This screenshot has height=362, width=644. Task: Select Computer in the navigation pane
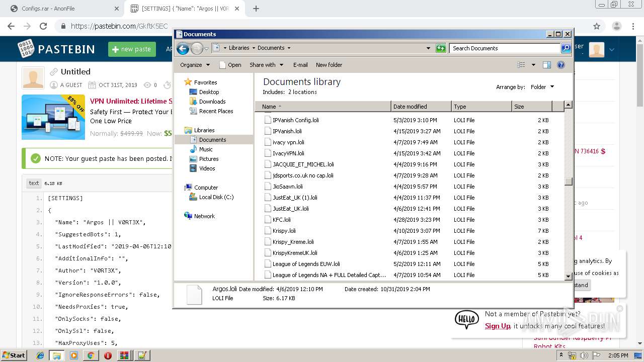(x=206, y=188)
